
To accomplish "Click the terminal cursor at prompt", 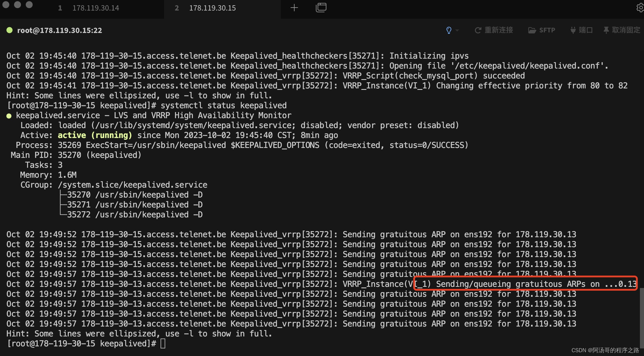I will coord(163,343).
